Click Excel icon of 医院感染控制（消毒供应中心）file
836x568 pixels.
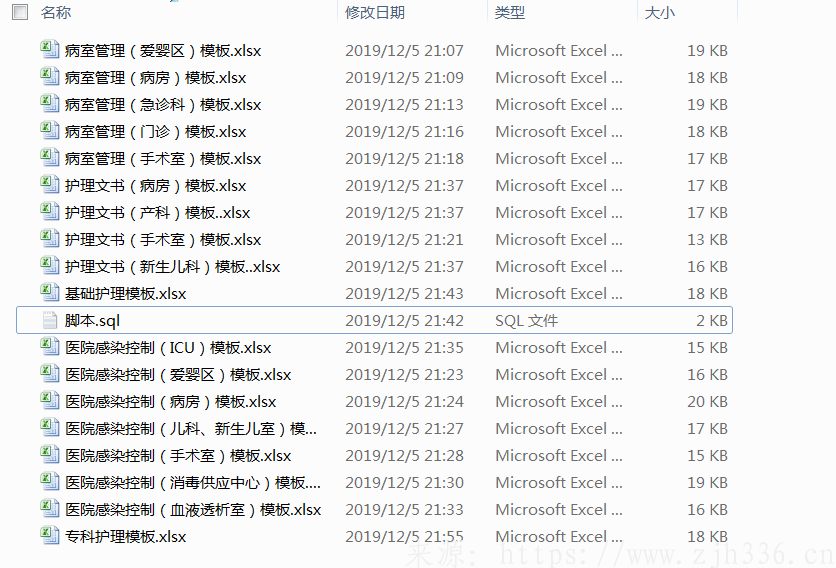pos(50,482)
